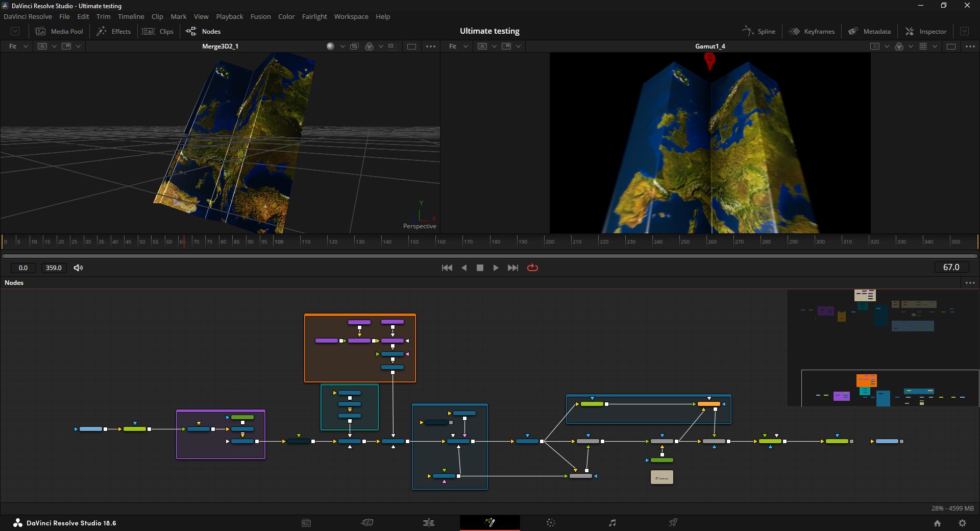Click the beige sticky note node in flow
The width and height of the screenshot is (980, 531).
[662, 477]
